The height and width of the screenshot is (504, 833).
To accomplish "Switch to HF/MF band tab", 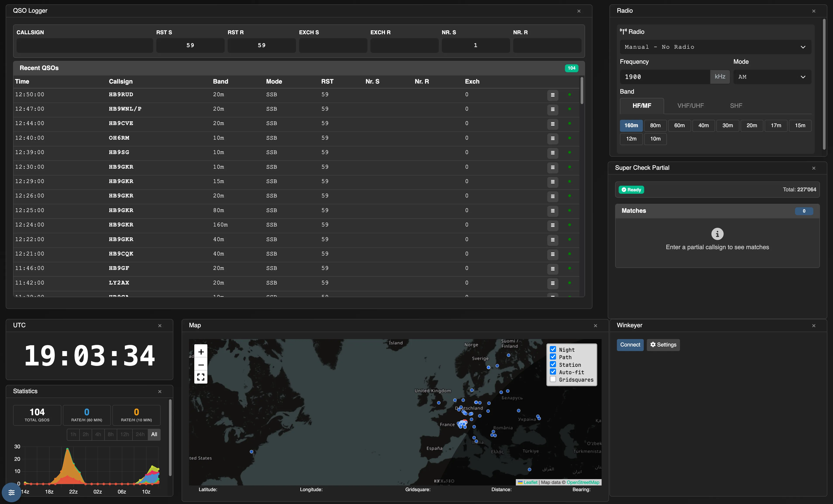I will [x=642, y=106].
